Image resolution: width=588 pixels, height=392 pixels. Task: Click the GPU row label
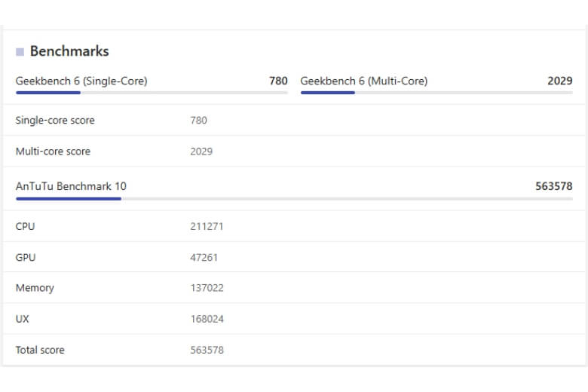click(x=26, y=258)
